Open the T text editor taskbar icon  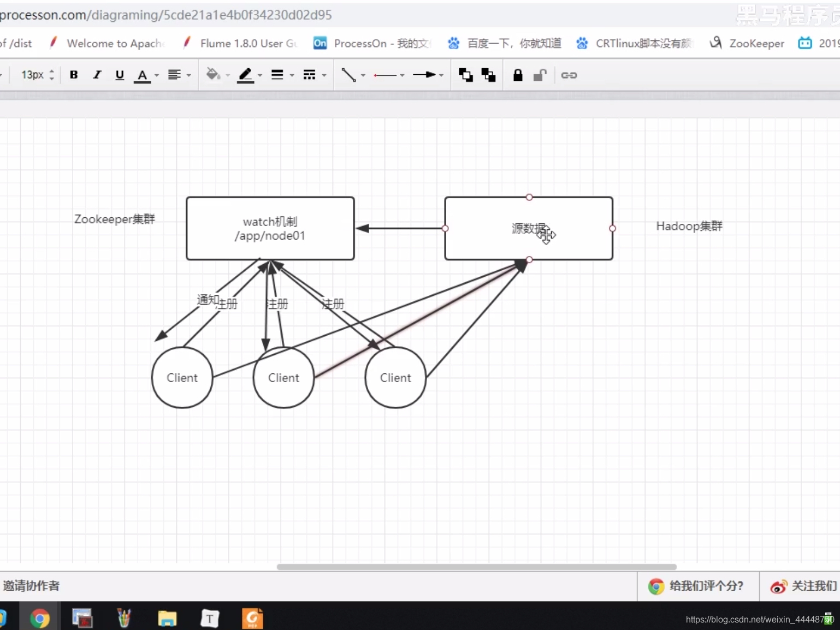210,618
